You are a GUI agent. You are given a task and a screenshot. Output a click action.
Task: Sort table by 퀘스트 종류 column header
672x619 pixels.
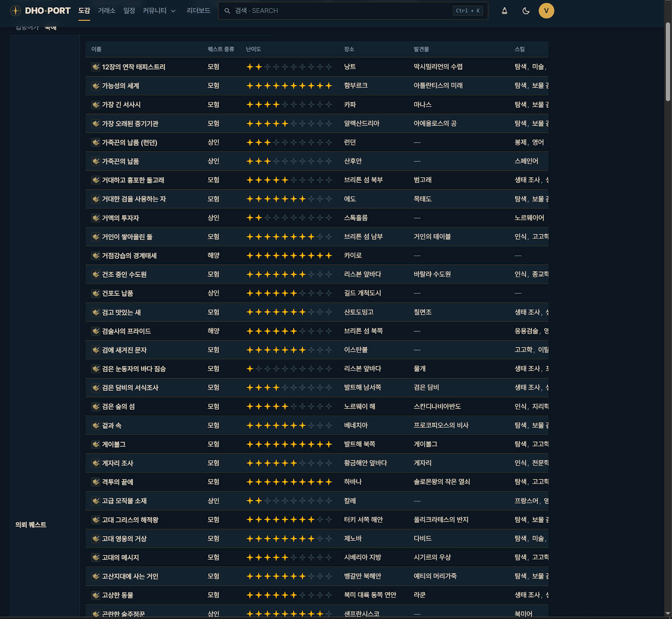pyautogui.click(x=221, y=49)
